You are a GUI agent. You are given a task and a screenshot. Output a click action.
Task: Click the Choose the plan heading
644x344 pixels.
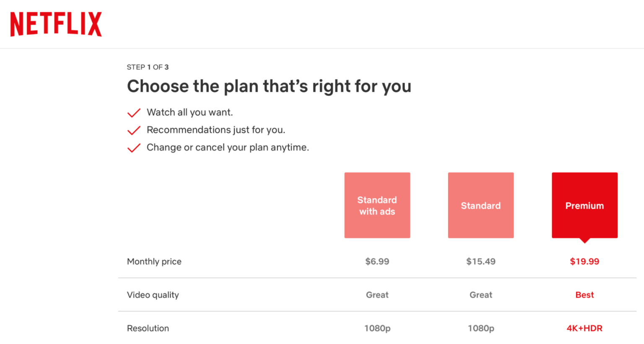click(269, 86)
